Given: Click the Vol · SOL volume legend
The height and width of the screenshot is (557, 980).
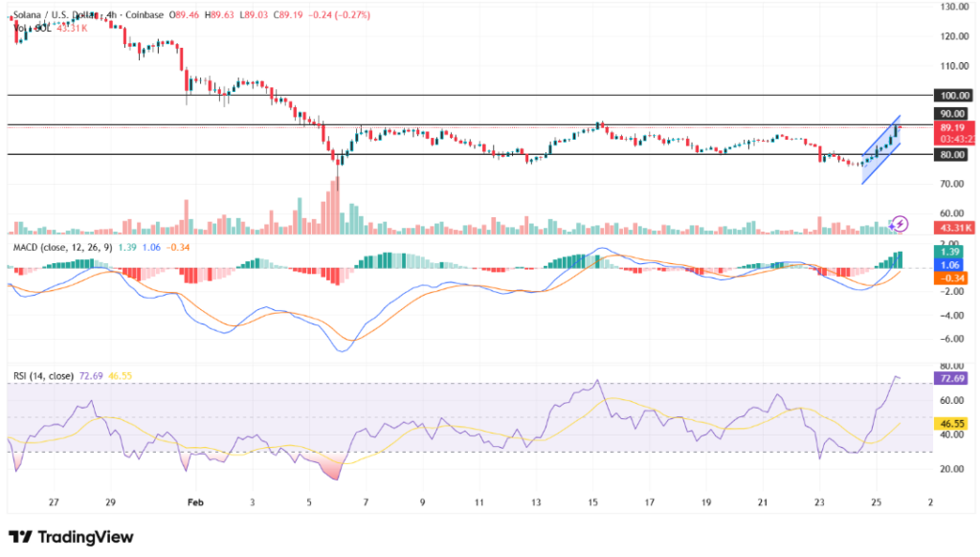Looking at the screenshot, I should coord(31,28).
